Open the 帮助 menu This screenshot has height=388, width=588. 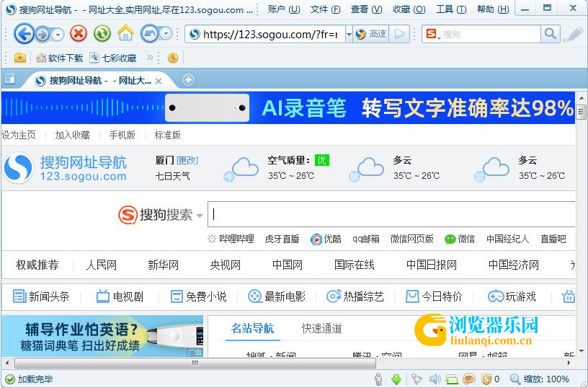click(x=493, y=9)
